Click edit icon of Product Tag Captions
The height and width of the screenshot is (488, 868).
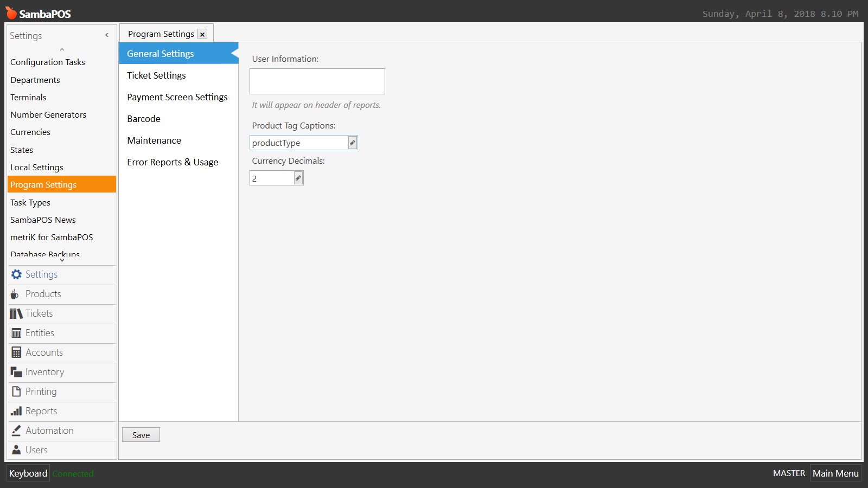click(352, 143)
